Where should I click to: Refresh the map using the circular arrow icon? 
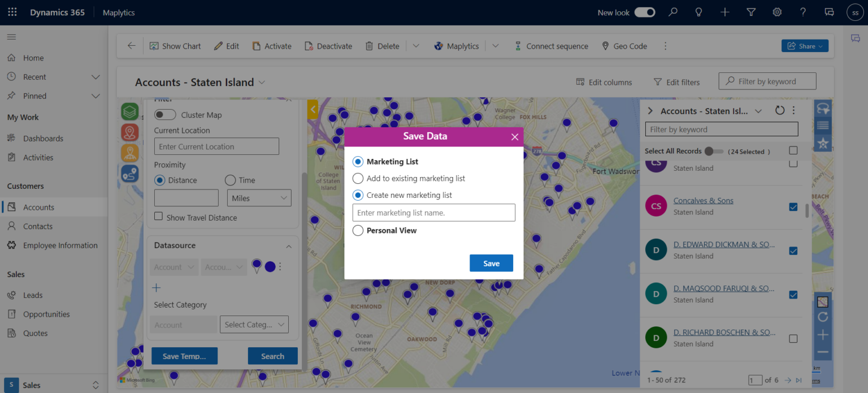point(823,317)
